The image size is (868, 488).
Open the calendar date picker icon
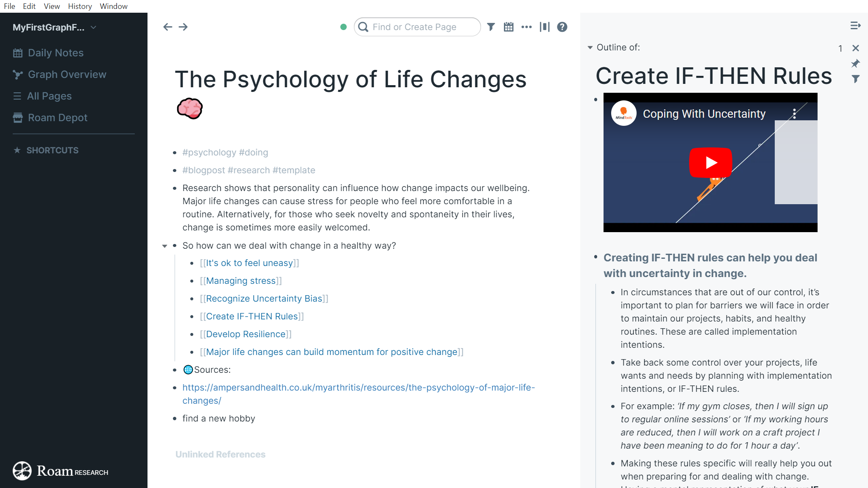pyautogui.click(x=509, y=27)
